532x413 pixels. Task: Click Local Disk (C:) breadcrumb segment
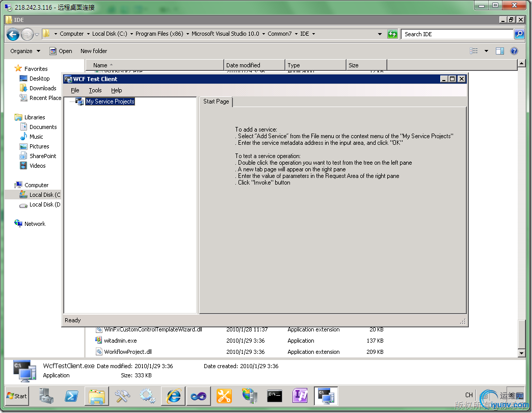coord(110,34)
